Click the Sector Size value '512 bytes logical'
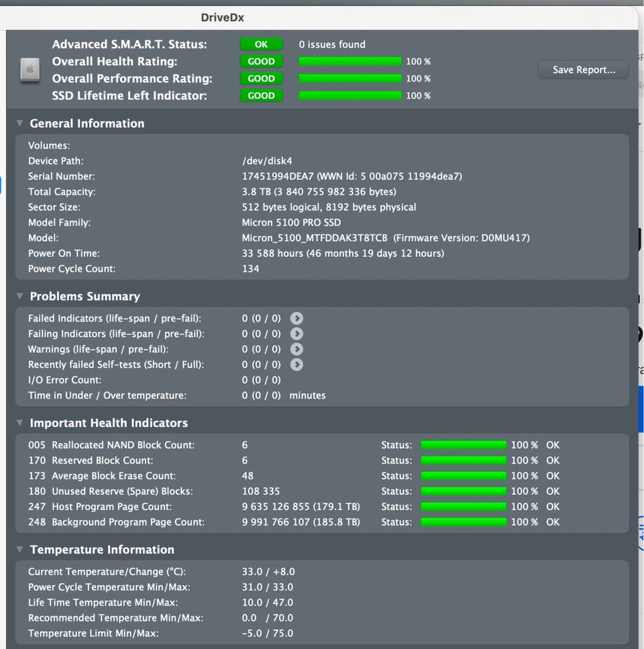The image size is (644, 649). tap(281, 207)
